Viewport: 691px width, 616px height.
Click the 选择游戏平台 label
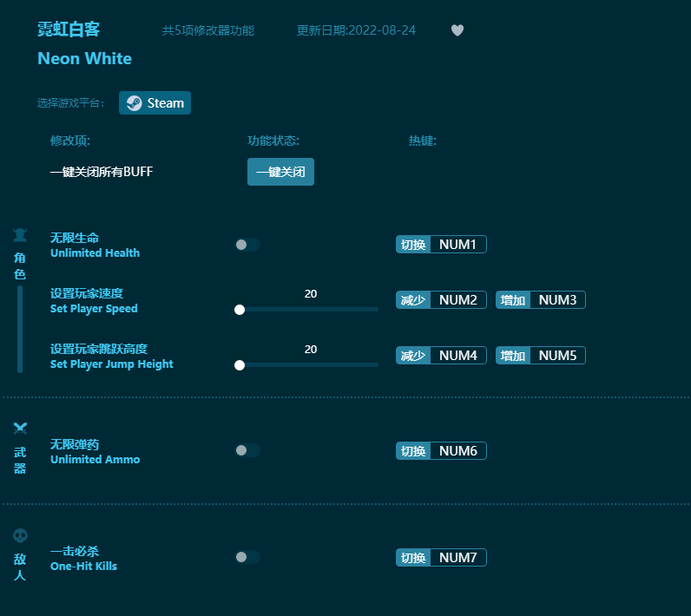click(x=70, y=103)
